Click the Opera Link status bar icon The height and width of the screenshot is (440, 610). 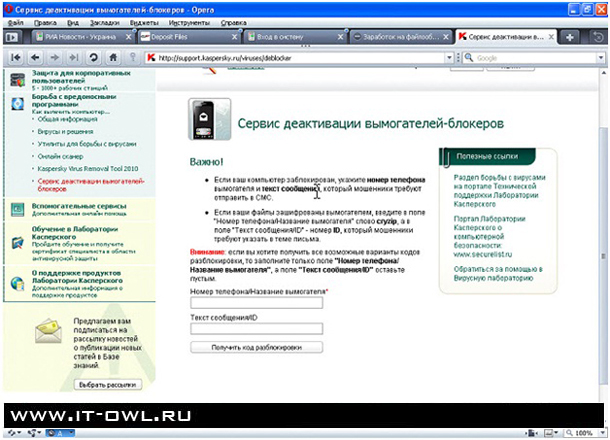pyautogui.click(x=14, y=433)
